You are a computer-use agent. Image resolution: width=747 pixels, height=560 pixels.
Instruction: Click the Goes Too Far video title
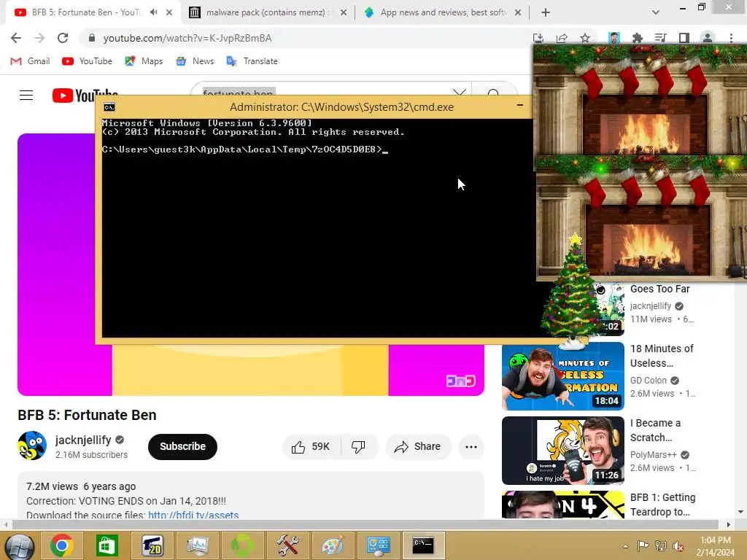[659, 289]
